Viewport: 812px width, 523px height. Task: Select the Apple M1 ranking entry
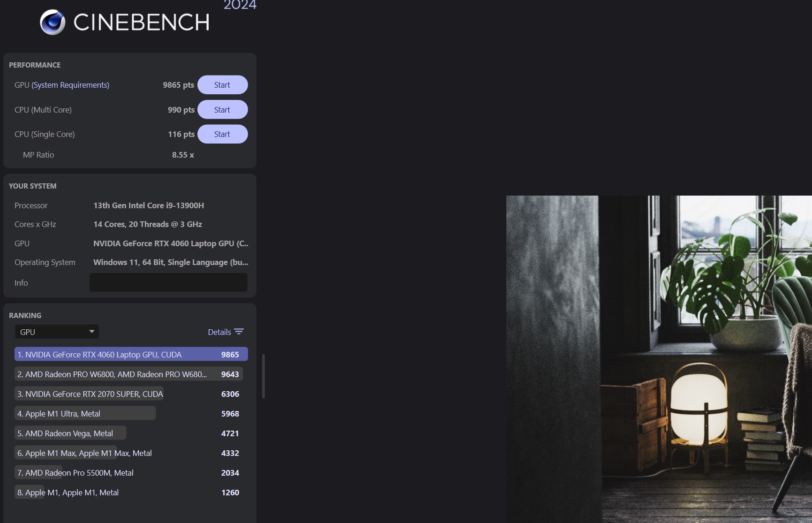point(128,493)
